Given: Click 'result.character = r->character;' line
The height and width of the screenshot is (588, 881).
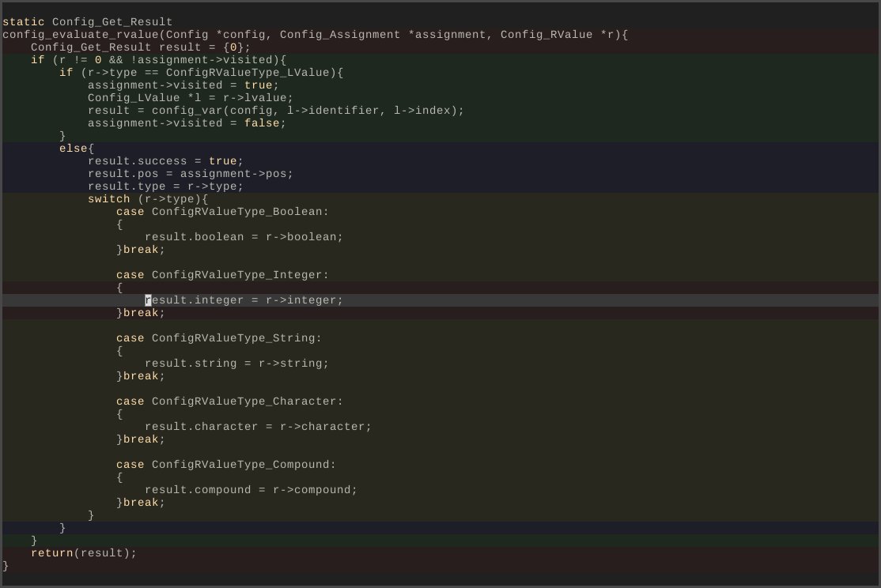Looking at the screenshot, I should [258, 426].
